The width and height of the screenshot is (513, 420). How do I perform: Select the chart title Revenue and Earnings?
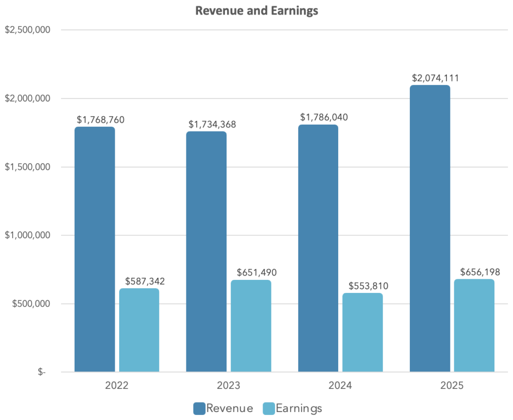(x=256, y=11)
